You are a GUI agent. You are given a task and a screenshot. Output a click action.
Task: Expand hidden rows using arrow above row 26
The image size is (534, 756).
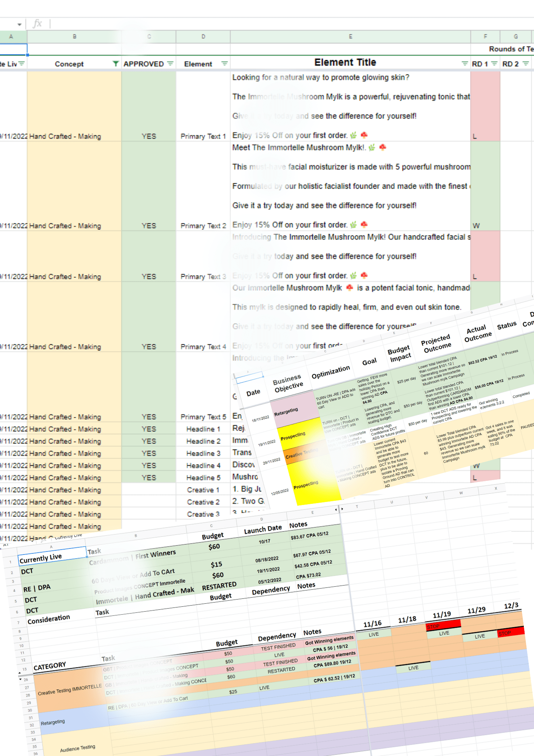tap(20, 679)
